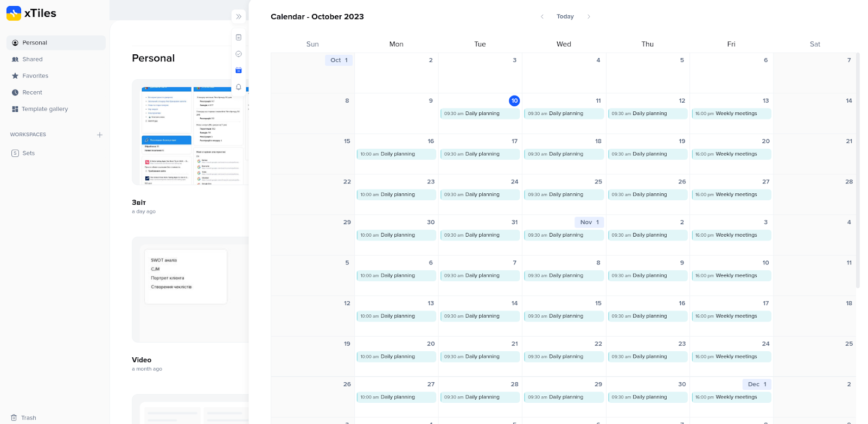Open Weekly meetings event on November 17
The height and width of the screenshot is (424, 868).
click(731, 316)
